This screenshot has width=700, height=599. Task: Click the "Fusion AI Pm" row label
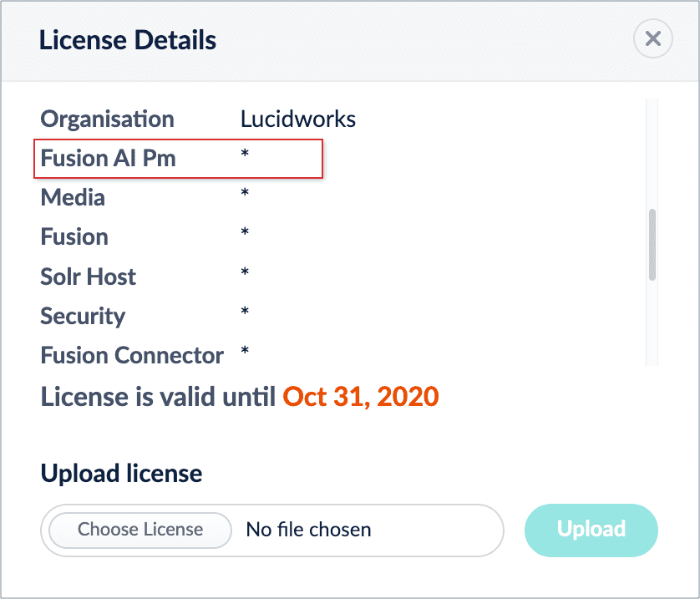point(108,159)
